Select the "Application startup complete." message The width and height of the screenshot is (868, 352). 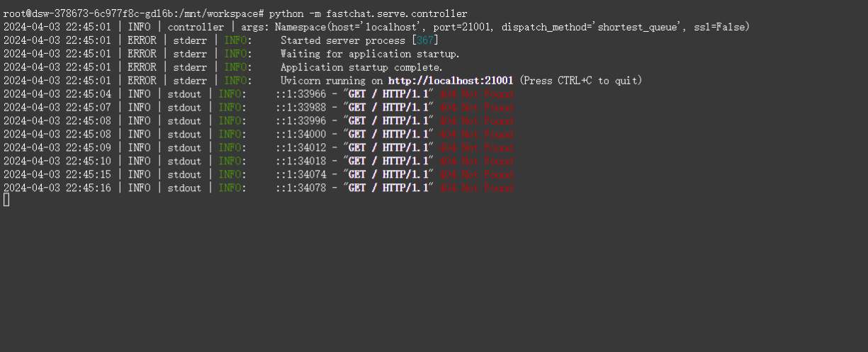(361, 67)
